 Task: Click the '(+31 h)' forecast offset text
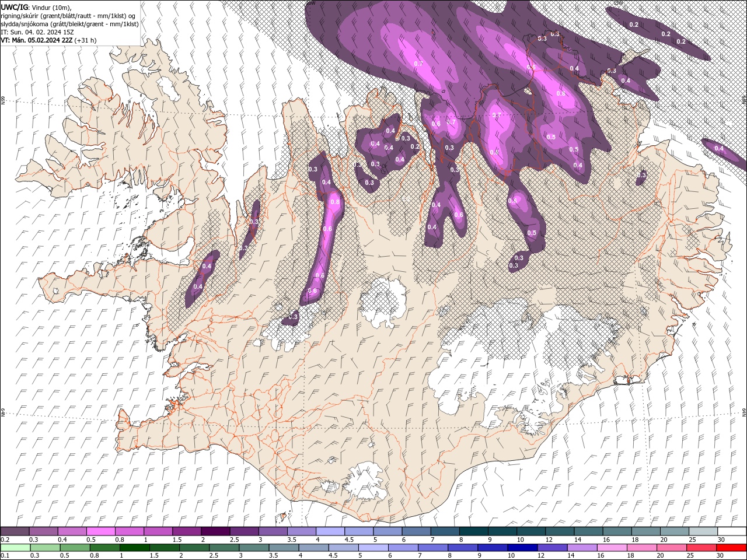(x=86, y=40)
